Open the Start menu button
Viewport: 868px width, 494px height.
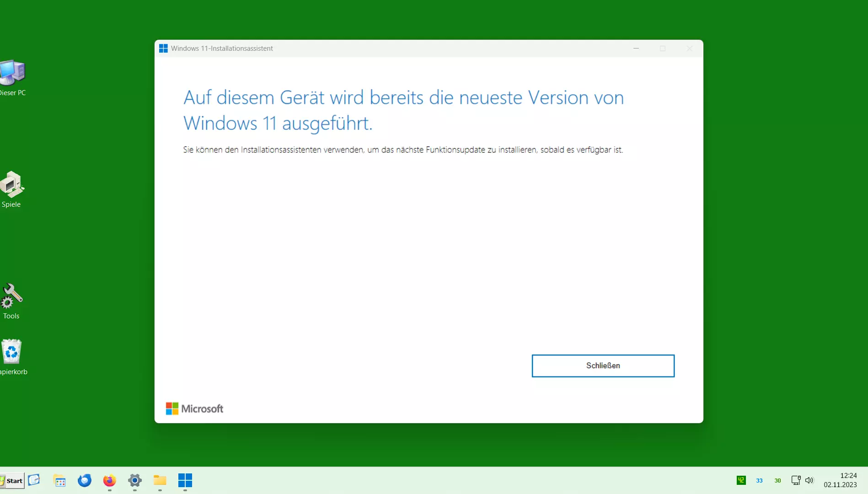click(12, 481)
